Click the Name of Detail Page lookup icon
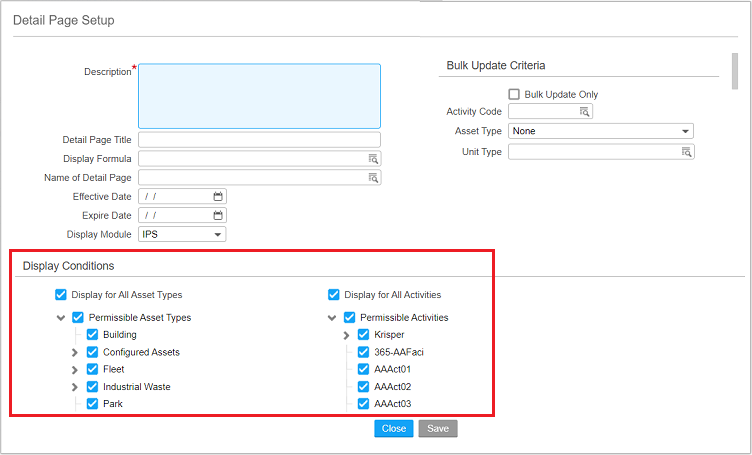The height and width of the screenshot is (455, 752). point(373,178)
